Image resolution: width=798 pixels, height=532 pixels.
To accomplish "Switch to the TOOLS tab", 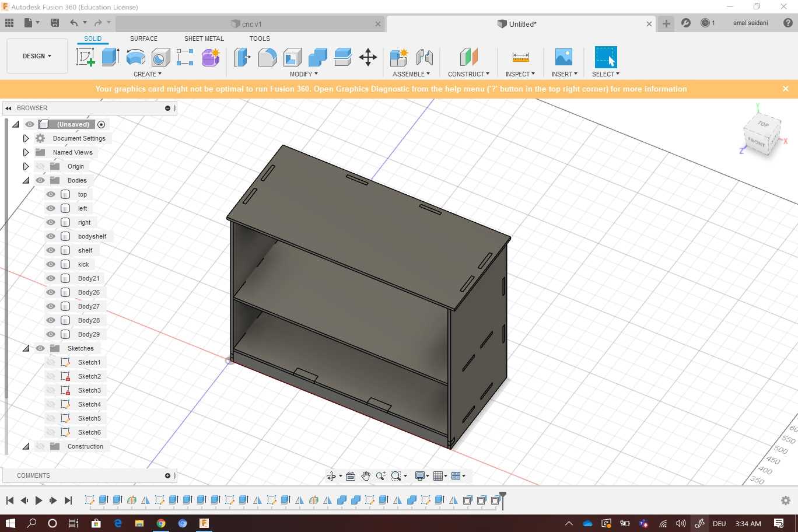I will [x=260, y=38].
